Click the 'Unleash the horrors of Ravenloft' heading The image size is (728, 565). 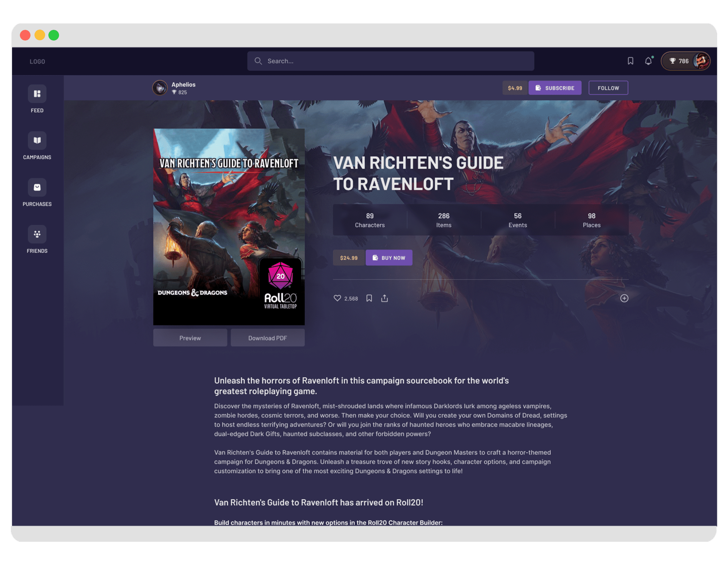click(362, 386)
